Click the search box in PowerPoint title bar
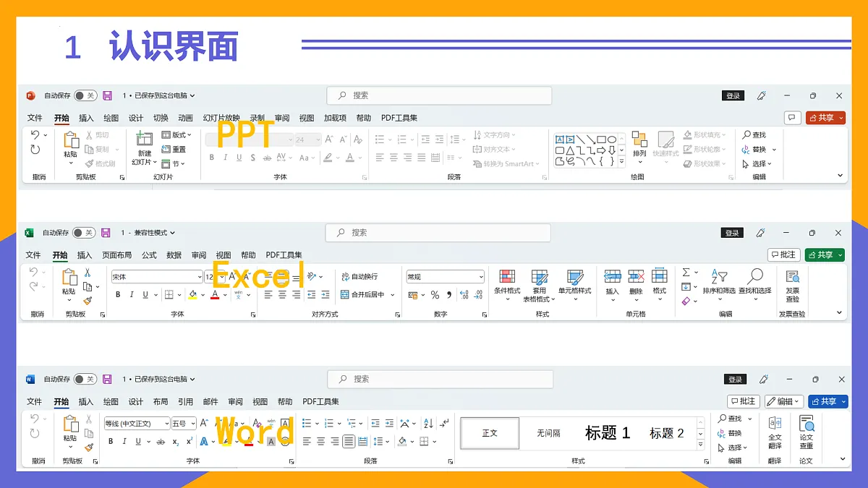The image size is (868, 488). tap(439, 95)
